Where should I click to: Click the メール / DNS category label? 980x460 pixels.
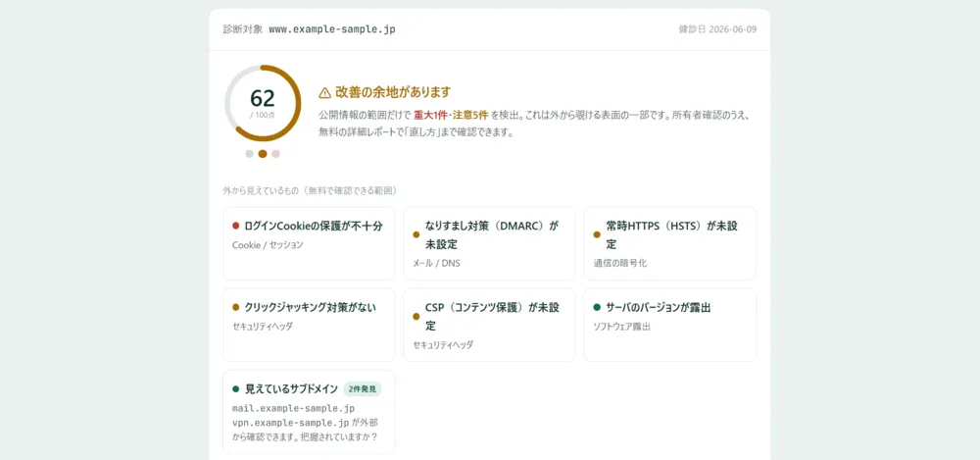436,263
